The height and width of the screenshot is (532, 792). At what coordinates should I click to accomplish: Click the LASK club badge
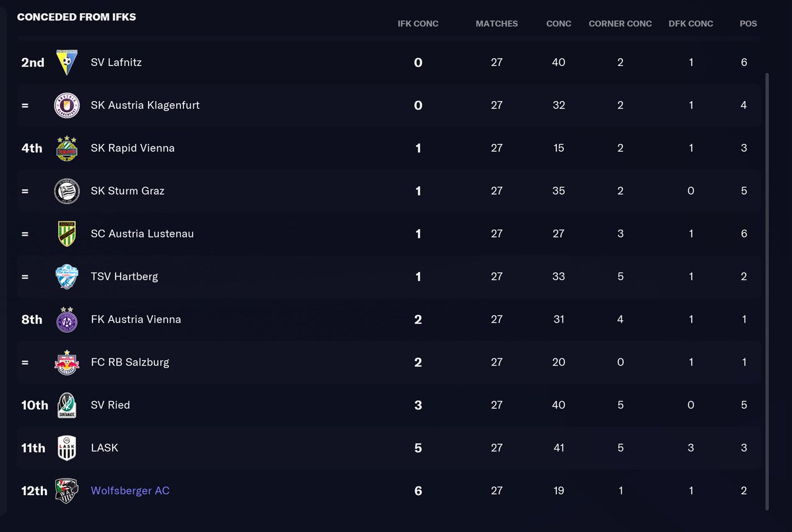point(67,448)
